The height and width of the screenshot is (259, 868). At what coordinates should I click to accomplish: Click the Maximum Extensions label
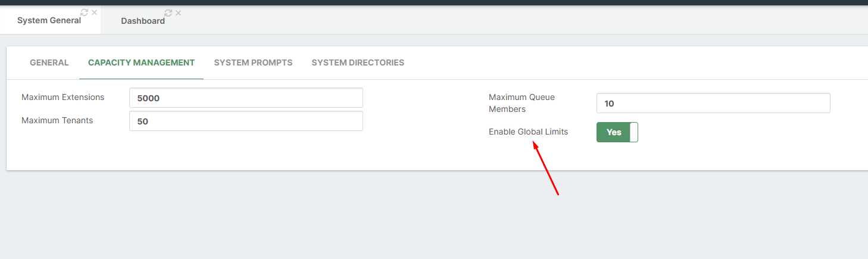pyautogui.click(x=63, y=97)
